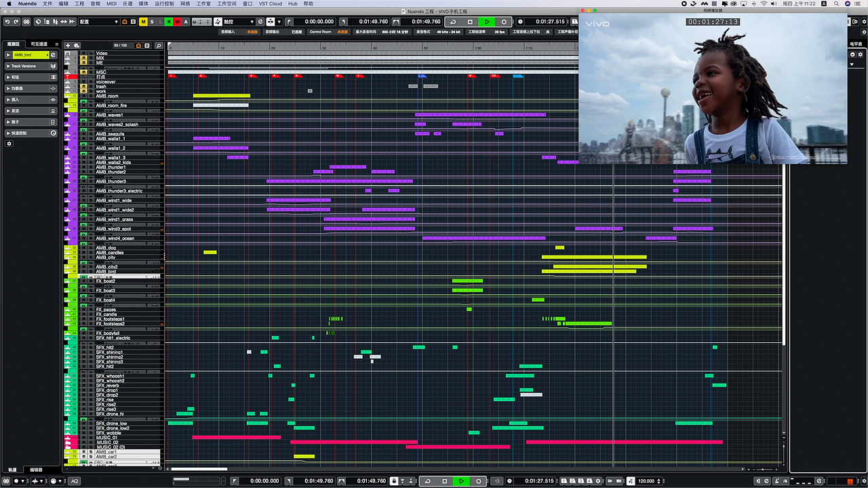Toggle the A automation suspend button
Image resolution: width=868 pixels, height=488 pixels.
(x=186, y=22)
